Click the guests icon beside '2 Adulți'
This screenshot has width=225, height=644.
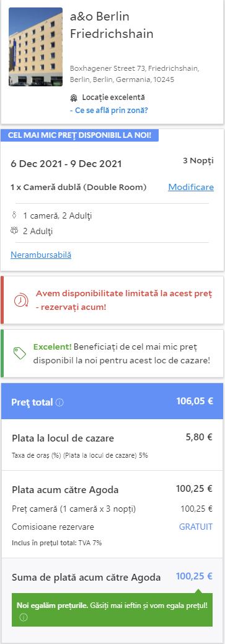[x=14, y=231]
